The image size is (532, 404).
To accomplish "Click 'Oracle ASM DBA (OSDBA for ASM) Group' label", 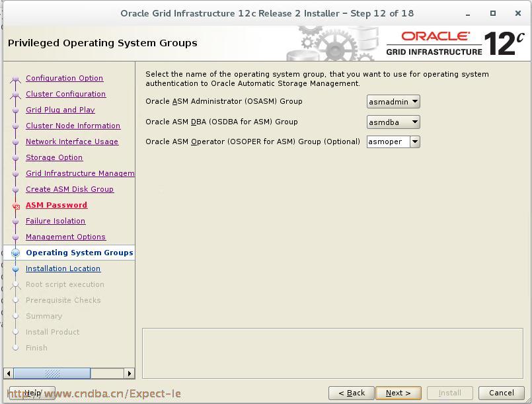I will pos(221,122).
